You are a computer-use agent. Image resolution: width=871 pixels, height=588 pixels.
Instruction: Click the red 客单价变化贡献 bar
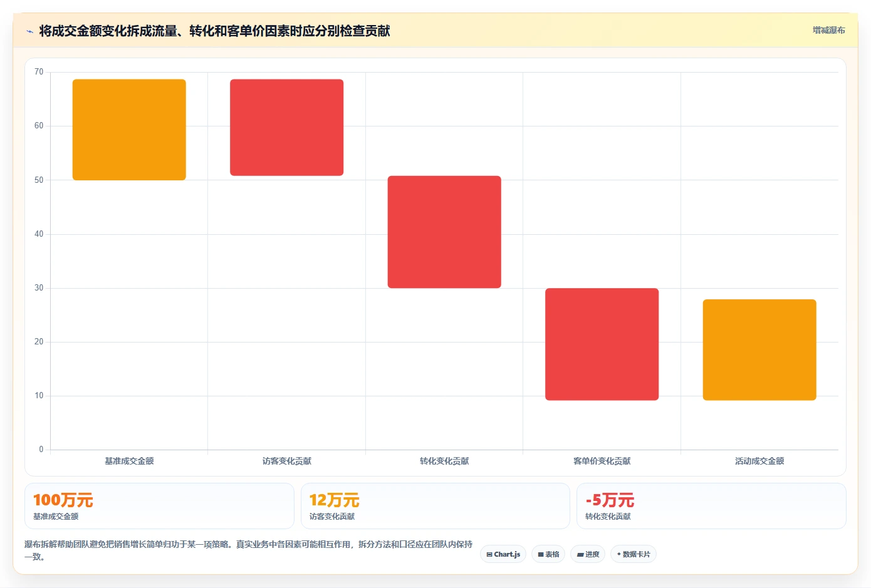602,344
